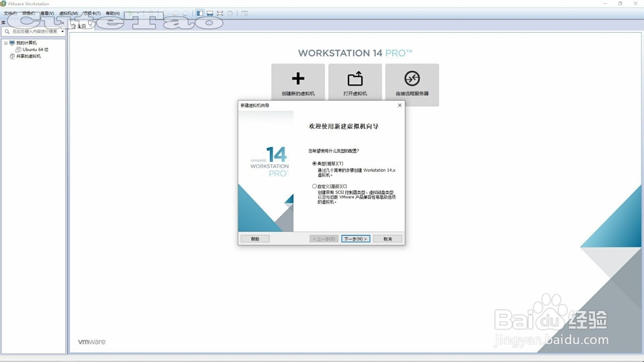Select the 自定义(高级) radio option
Image resolution: width=644 pixels, height=362 pixels.
tap(314, 186)
